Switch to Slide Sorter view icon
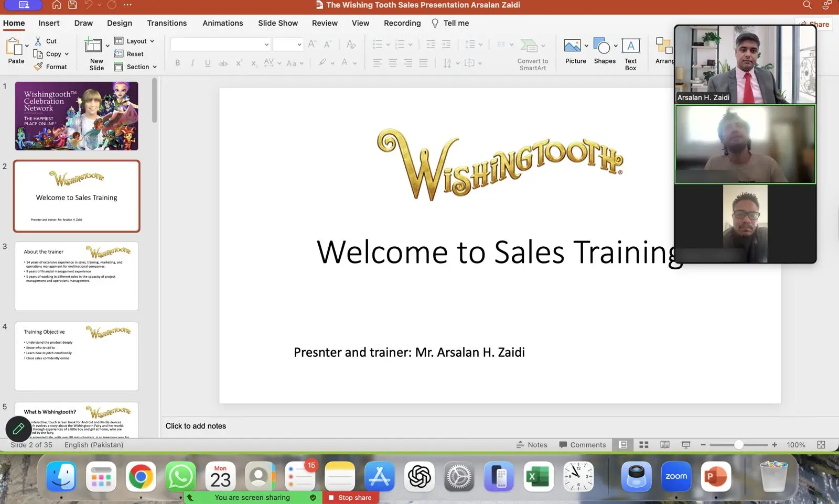The height and width of the screenshot is (504, 839). (644, 445)
